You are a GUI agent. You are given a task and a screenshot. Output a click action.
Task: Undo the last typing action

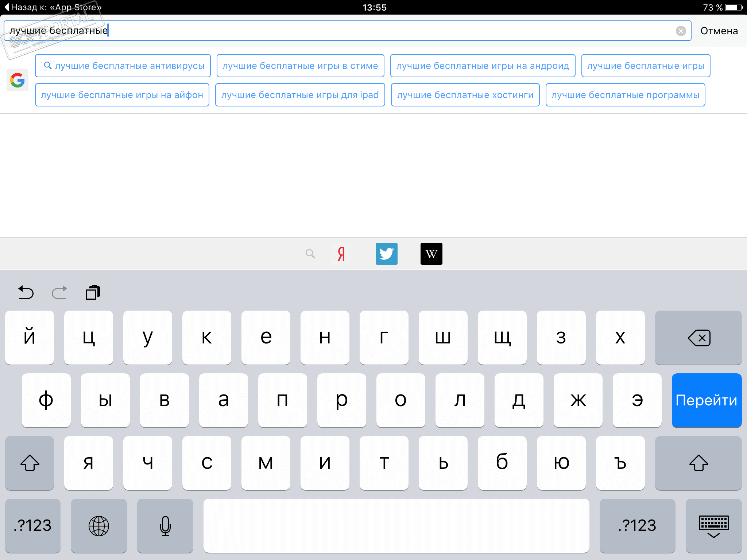26,292
